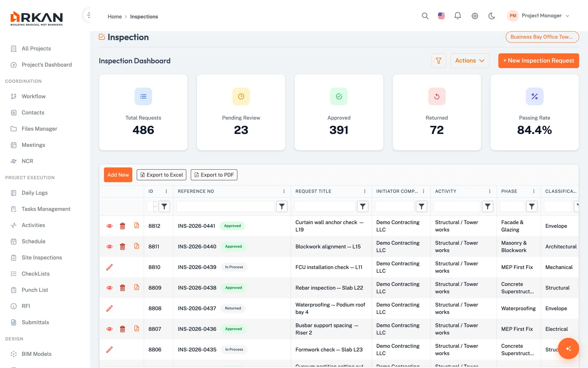Image resolution: width=588 pixels, height=368 pixels.
Task: View inspection 8807 with the eye icon
Action: click(110, 329)
